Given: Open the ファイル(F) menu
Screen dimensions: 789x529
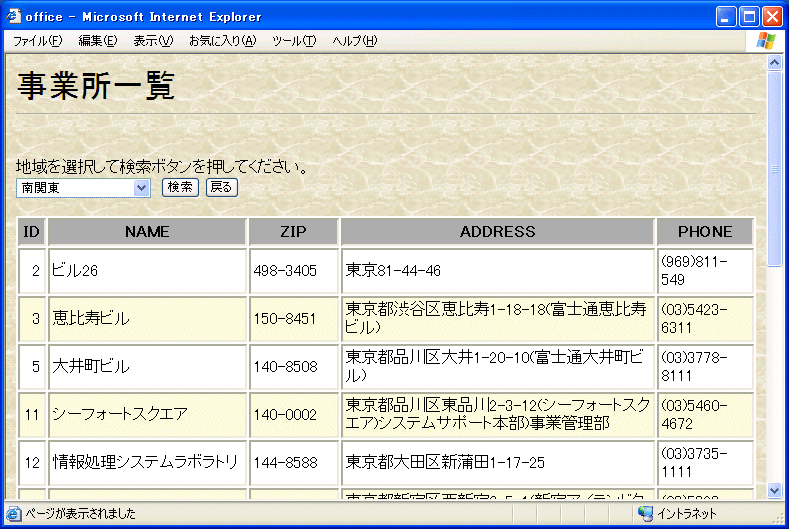Looking at the screenshot, I should click(x=37, y=41).
